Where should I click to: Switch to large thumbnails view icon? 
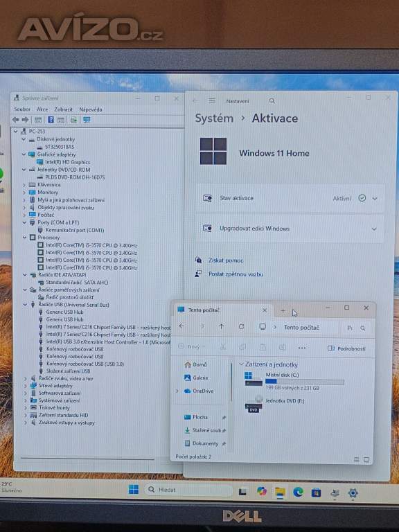pos(366,460)
